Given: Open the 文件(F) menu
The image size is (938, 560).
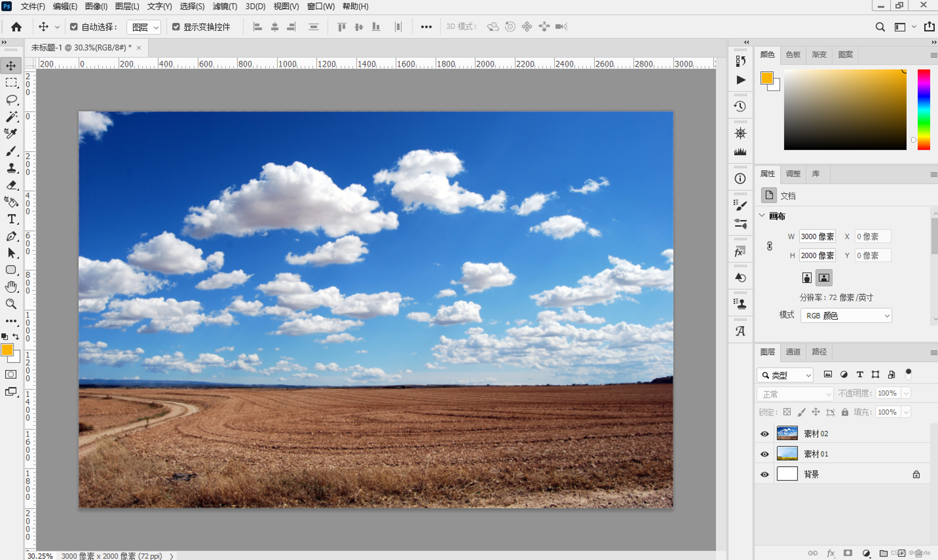Looking at the screenshot, I should (32, 6).
